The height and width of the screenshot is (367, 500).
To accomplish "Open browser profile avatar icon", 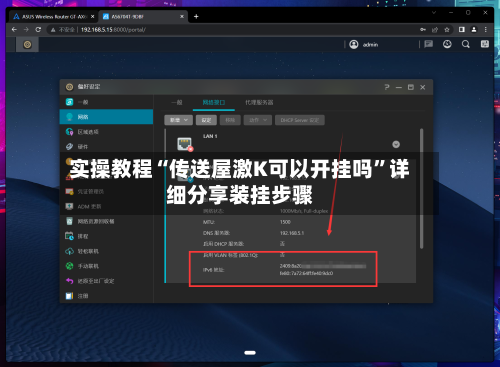I will [474, 30].
